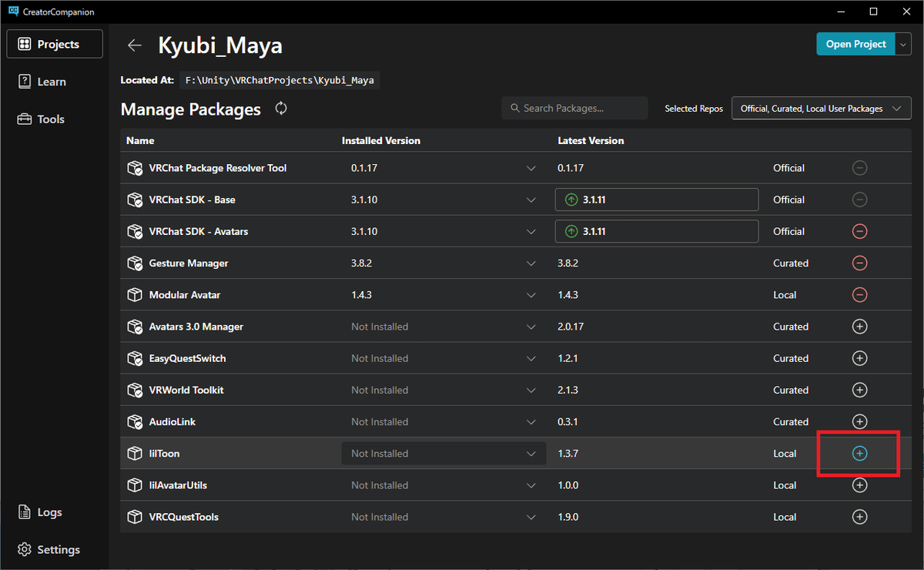
Task: Select the EasyQuestSwitch package name
Action: tap(188, 358)
